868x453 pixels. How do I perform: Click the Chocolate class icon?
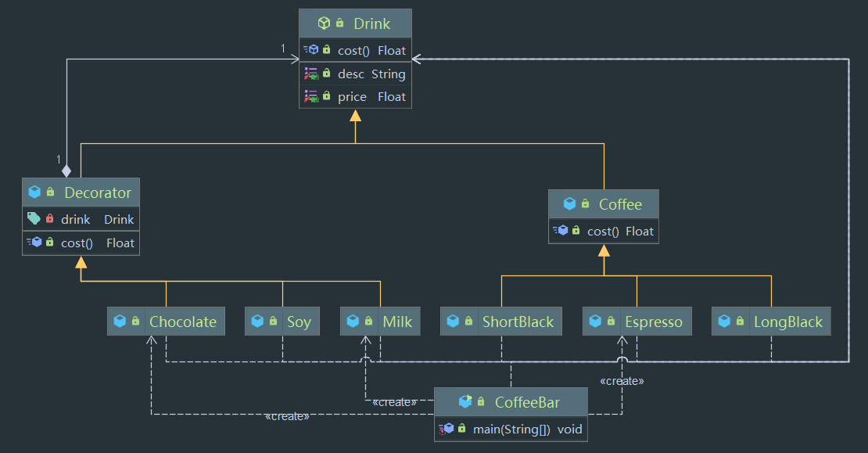click(x=120, y=321)
